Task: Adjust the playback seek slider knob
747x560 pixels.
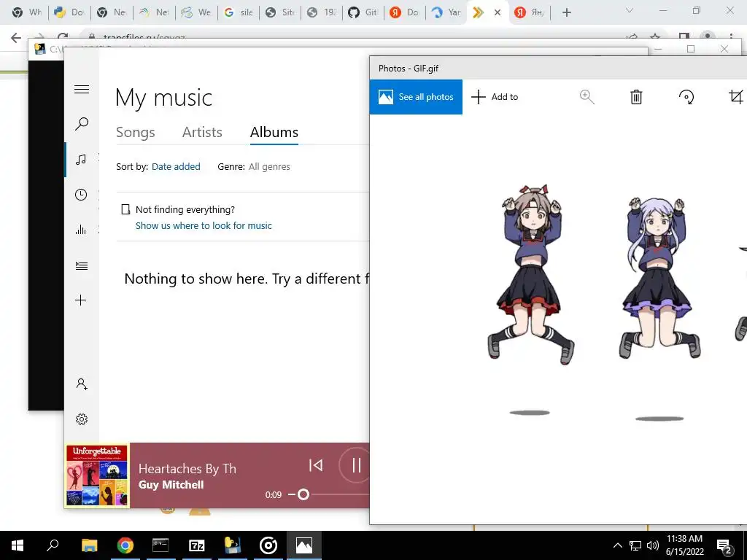Action: pos(303,495)
